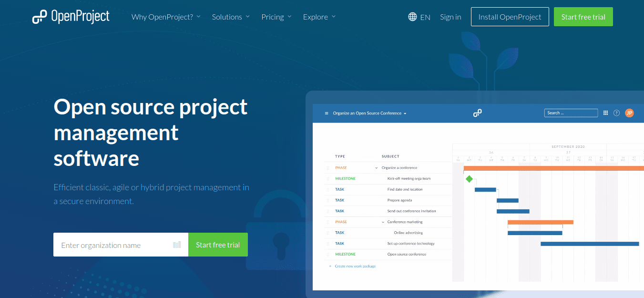Click Start free trial in header
Screen dimensions: 644x298
point(583,17)
